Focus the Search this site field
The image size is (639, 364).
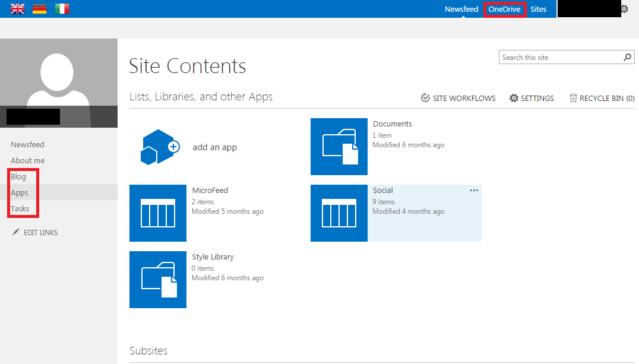562,58
